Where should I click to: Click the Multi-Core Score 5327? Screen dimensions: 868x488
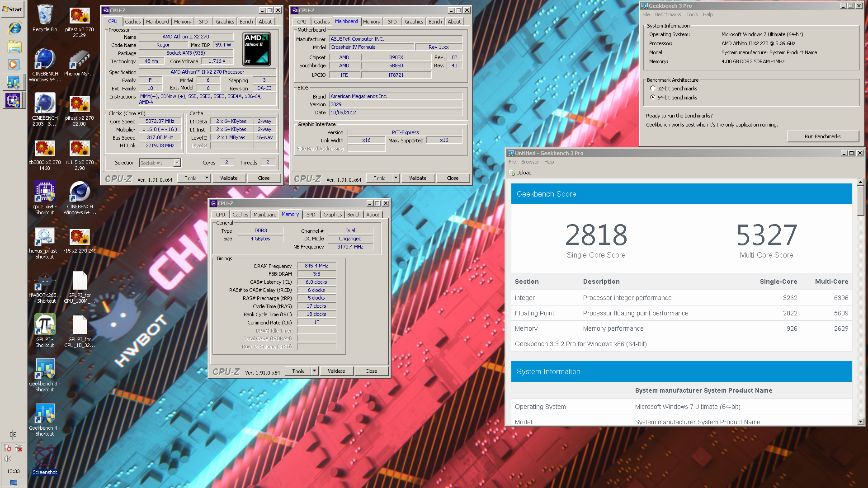click(x=766, y=235)
